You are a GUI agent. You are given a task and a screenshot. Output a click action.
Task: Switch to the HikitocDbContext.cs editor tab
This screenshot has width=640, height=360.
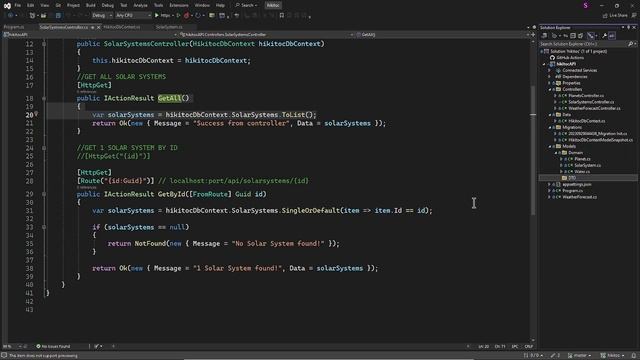pos(122,27)
